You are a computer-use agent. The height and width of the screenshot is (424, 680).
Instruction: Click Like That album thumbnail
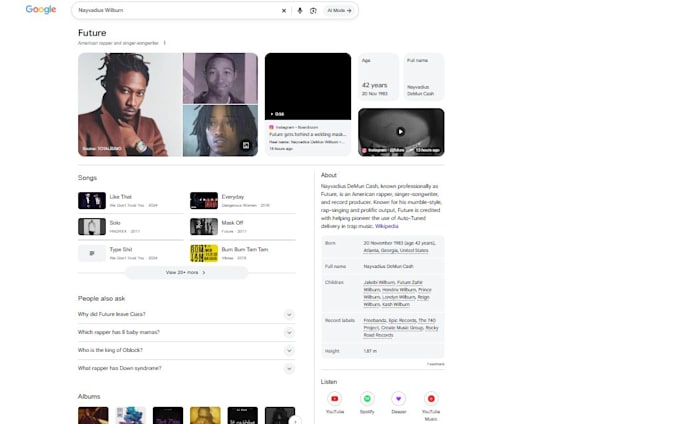92,201
